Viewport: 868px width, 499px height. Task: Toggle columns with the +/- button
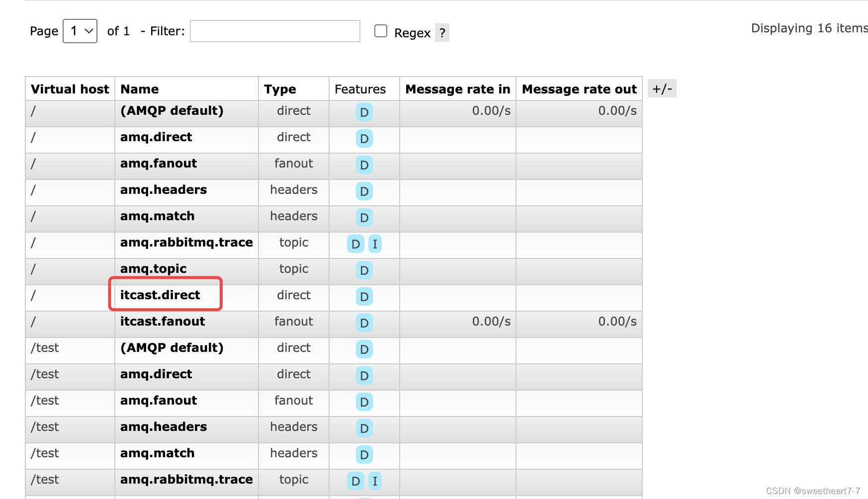coord(662,88)
